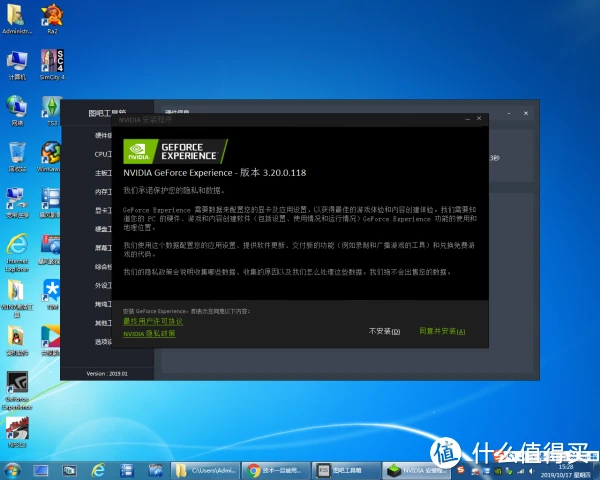Open the NVIDIA 隐私政策 privacy link
The image size is (600, 480).
point(149,333)
